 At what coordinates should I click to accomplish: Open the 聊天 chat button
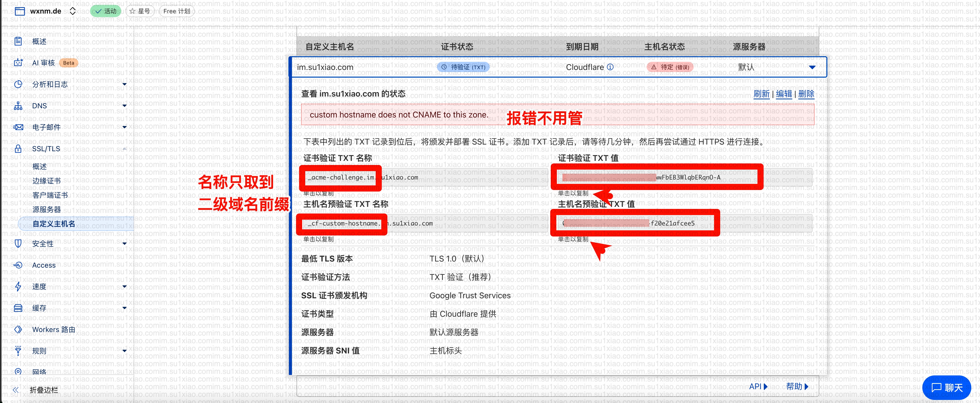click(x=947, y=387)
